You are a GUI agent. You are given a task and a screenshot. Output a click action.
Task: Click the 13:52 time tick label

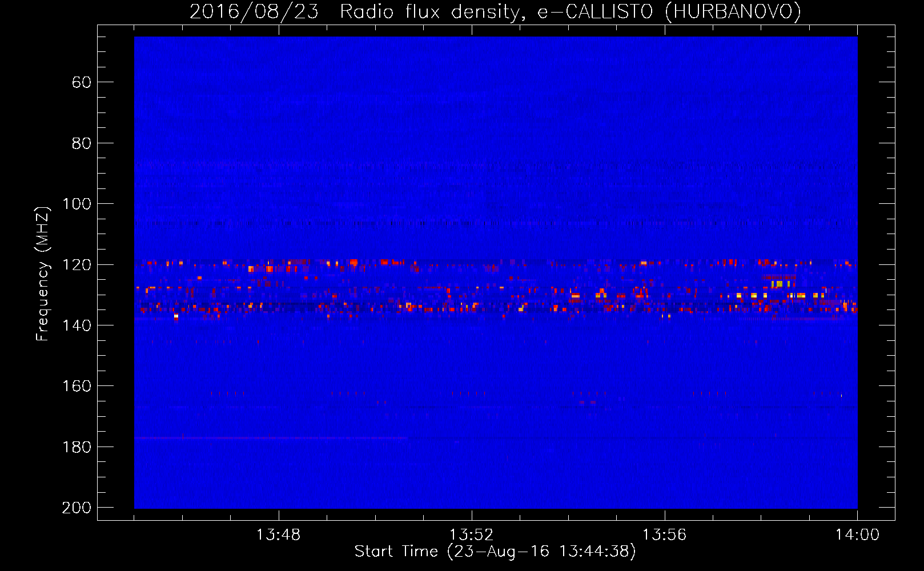click(x=472, y=535)
